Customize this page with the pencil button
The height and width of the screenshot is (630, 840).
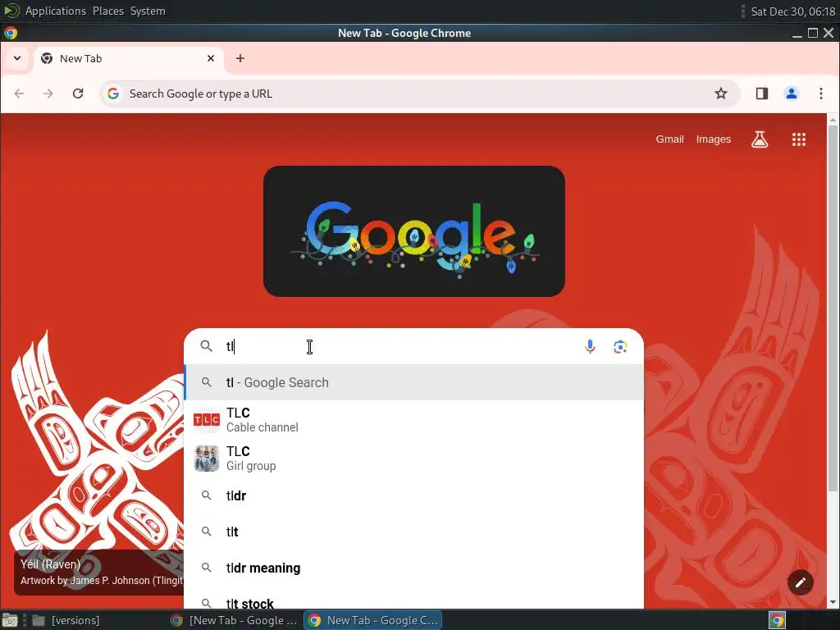pyautogui.click(x=801, y=582)
